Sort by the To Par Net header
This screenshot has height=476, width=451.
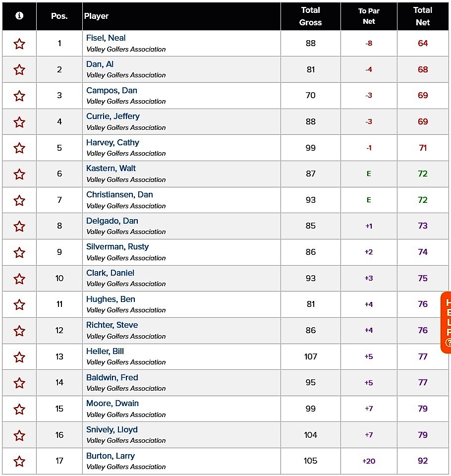click(x=369, y=16)
